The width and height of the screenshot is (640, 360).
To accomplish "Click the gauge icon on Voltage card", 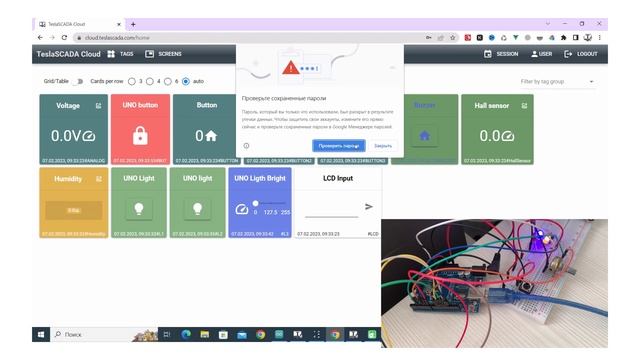I will (89, 136).
